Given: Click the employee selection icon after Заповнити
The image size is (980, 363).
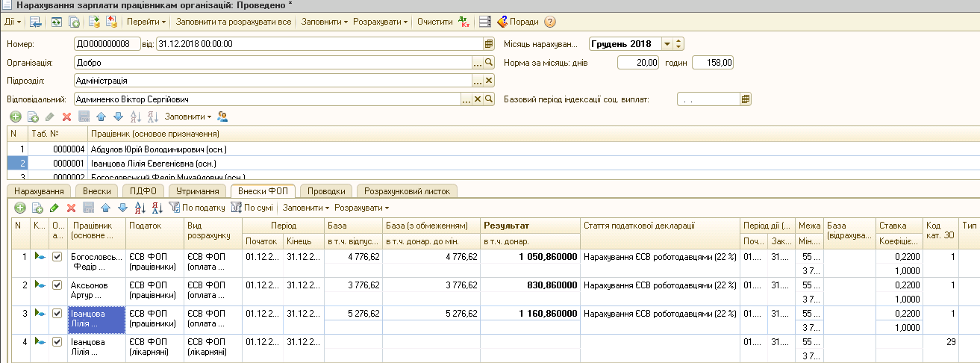Looking at the screenshot, I should 222,117.
